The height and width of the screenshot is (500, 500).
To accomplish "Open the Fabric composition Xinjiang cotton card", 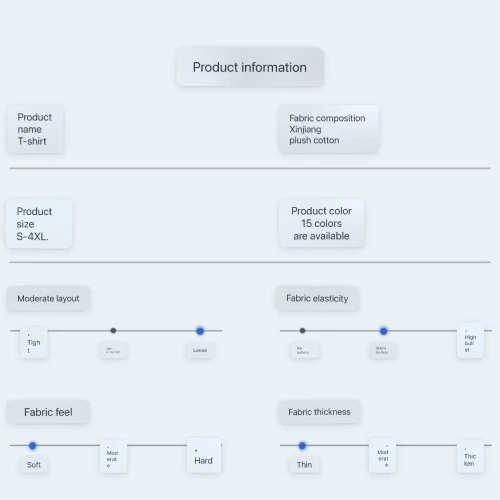I will 329,129.
